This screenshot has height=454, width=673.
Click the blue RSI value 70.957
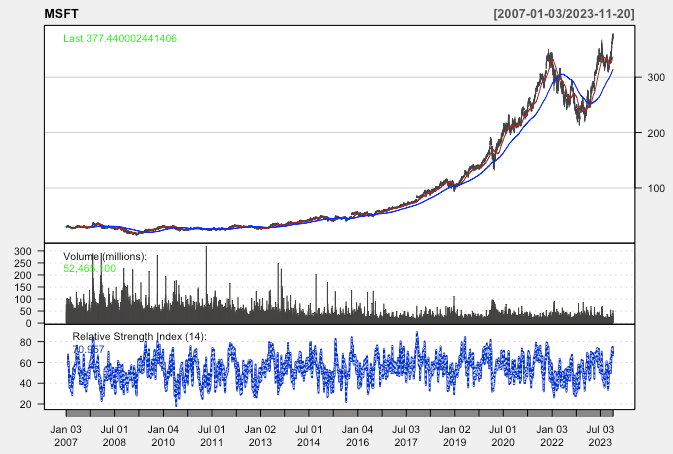click(x=88, y=349)
